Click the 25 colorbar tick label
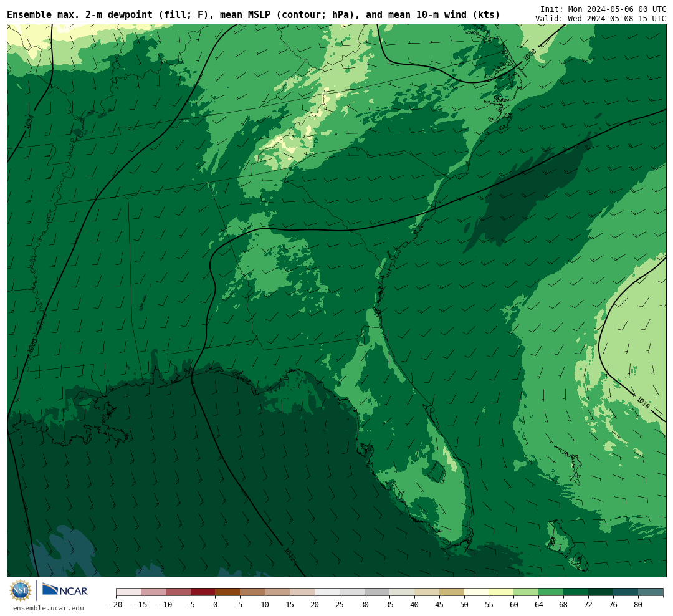Screen dimensions: 673x616 (340, 605)
